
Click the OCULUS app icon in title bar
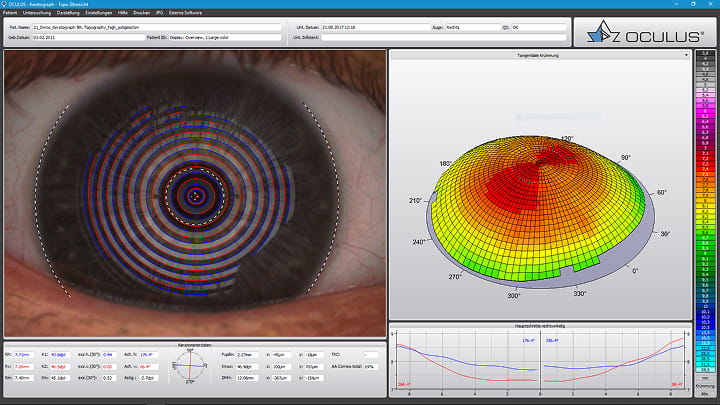(5, 4)
